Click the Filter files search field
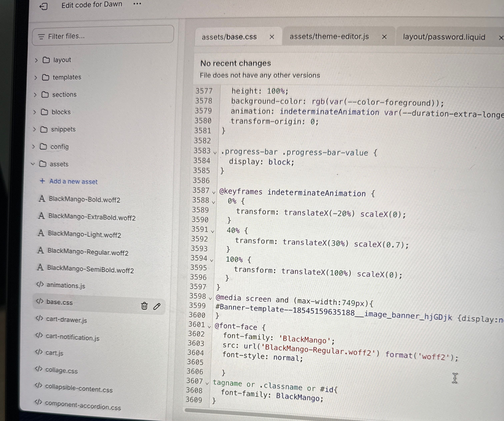The image size is (504, 421). click(x=103, y=36)
